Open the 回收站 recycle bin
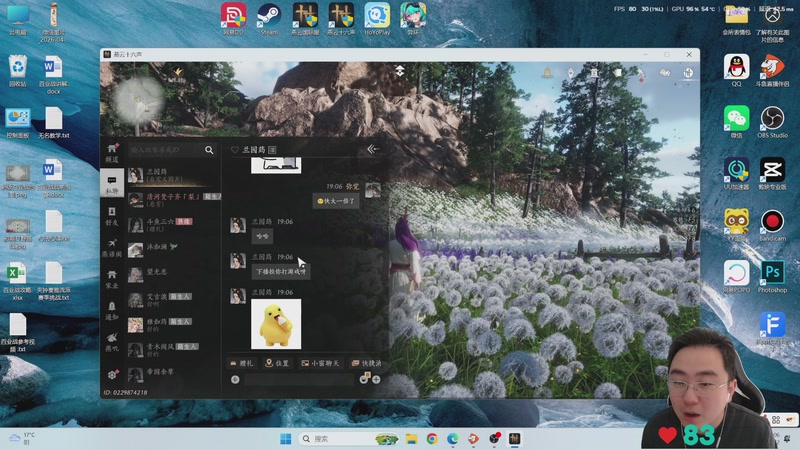Viewport: 800px width, 450px height. point(17,70)
